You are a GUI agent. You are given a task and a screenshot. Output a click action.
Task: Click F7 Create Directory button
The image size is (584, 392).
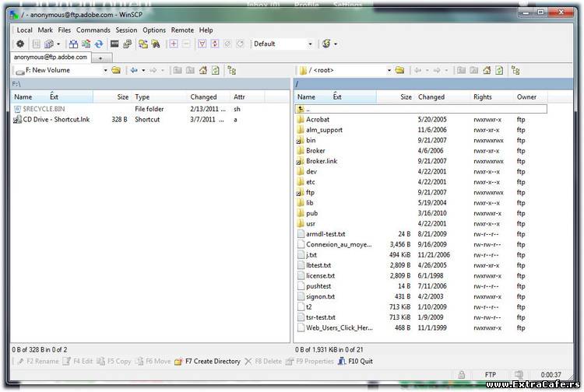tap(207, 362)
